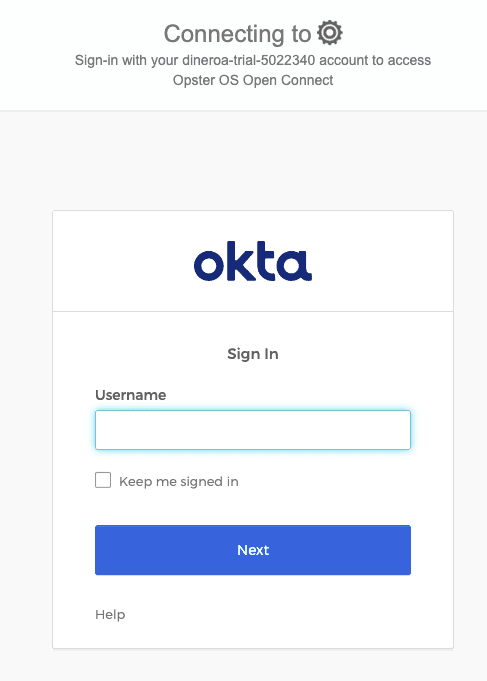Click the Connecting to heading text

tap(237, 34)
